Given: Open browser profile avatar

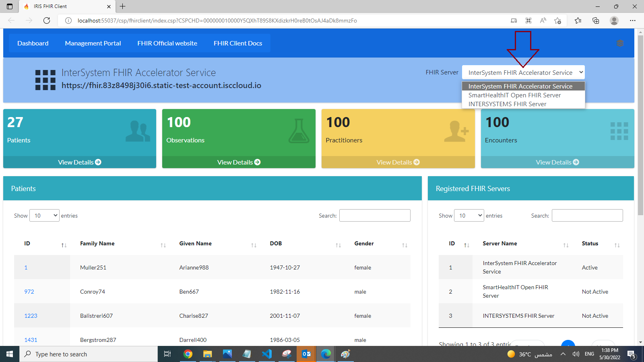Looking at the screenshot, I should [614, 21].
